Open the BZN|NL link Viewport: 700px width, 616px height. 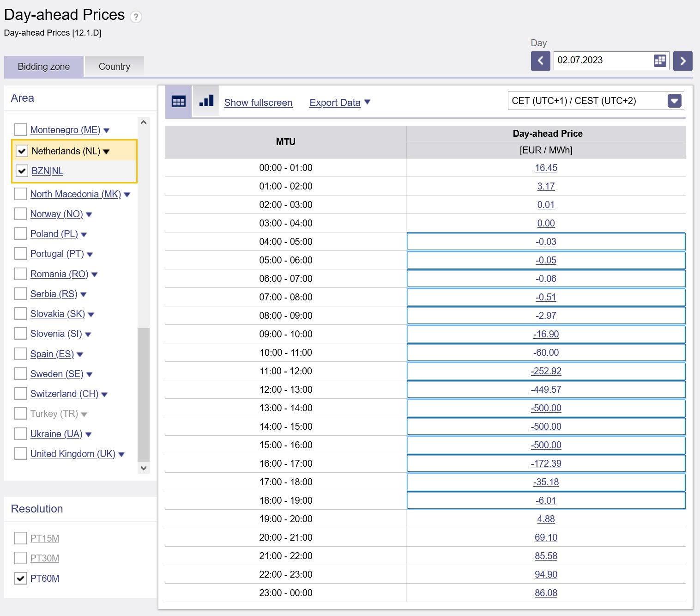(x=48, y=171)
